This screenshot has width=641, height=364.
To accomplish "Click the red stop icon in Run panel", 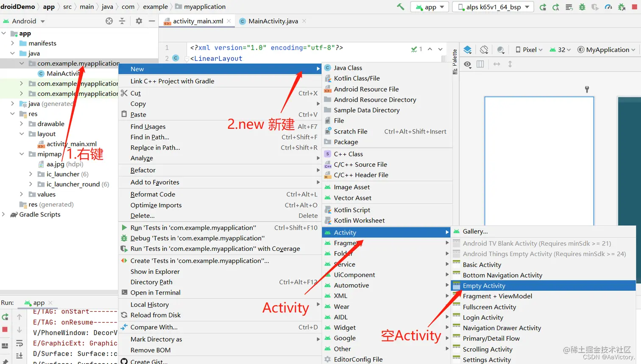I will 5,329.
